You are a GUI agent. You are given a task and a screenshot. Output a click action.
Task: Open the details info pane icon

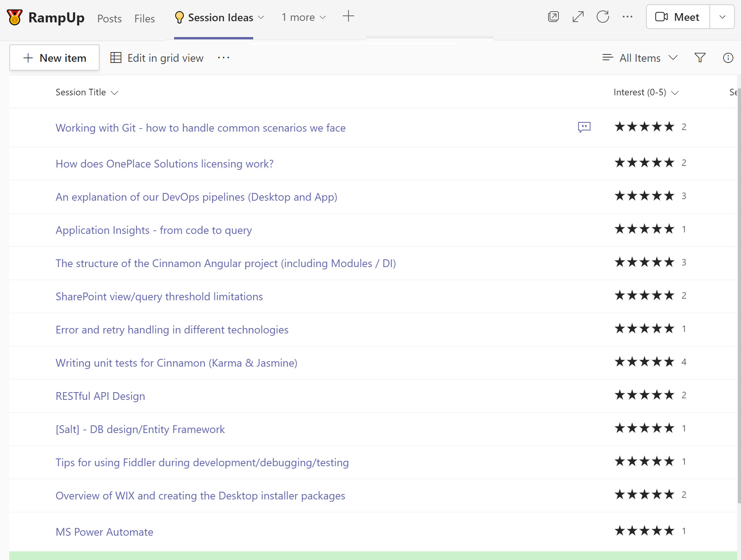(x=727, y=58)
